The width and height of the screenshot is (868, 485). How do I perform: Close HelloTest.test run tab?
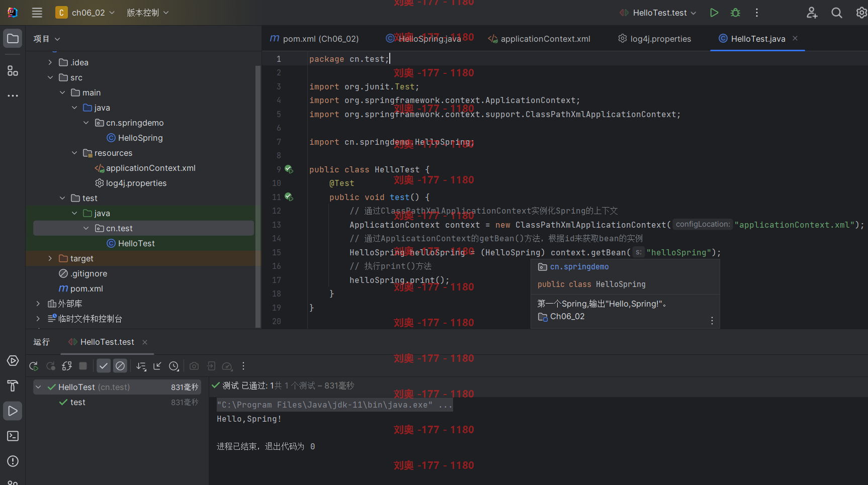pos(145,342)
